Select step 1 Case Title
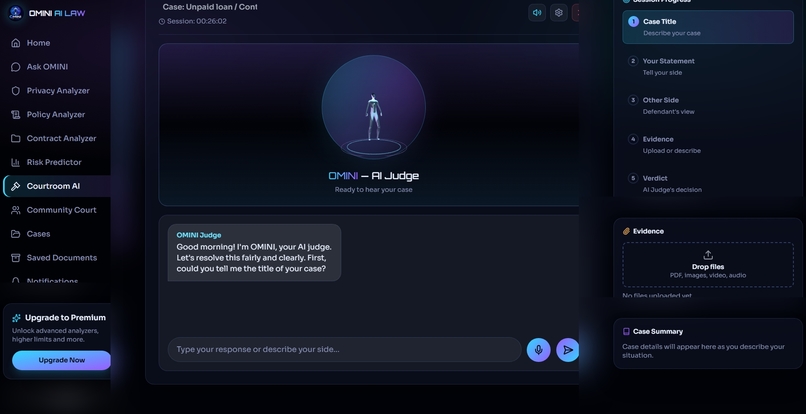The width and height of the screenshot is (806, 414). click(x=708, y=27)
